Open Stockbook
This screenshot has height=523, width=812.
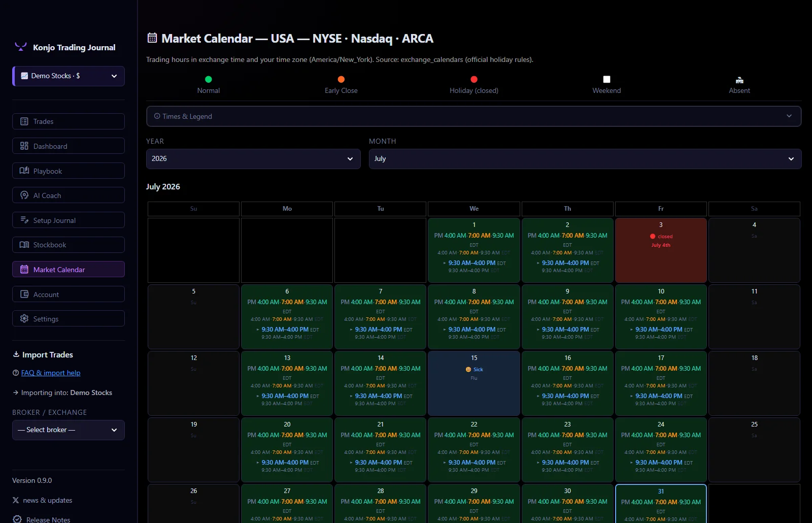coord(69,245)
